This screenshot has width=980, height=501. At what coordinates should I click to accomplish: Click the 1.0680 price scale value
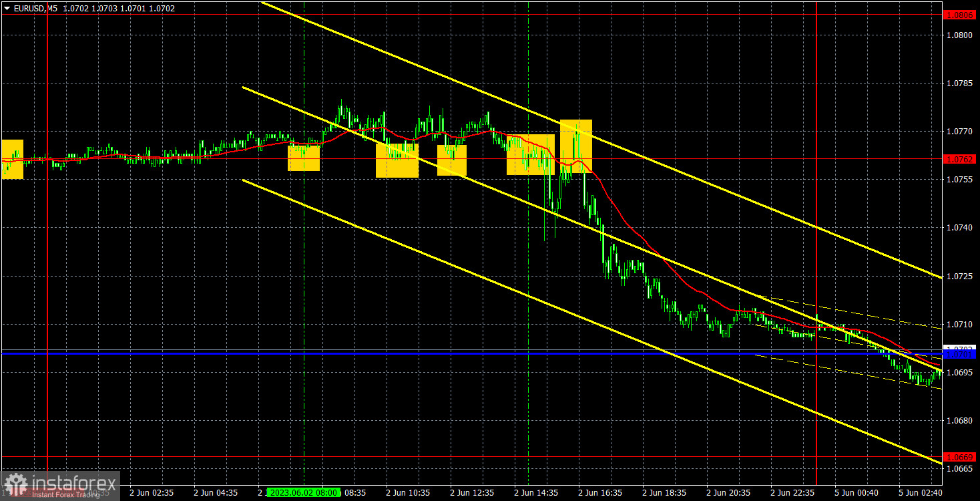(959, 420)
